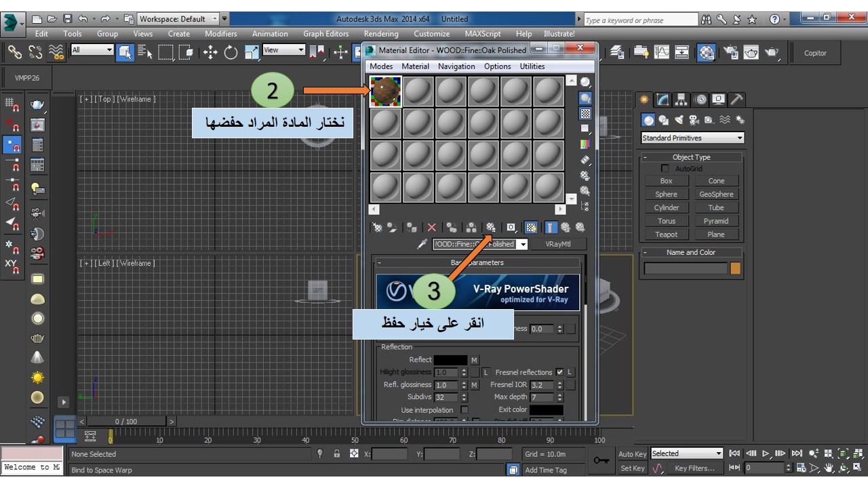Open the View reference coordinate dropdown

click(284, 50)
